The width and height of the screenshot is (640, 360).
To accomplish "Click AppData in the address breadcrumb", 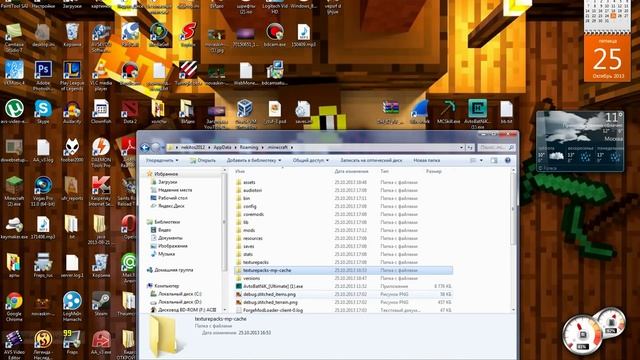I will click(222, 147).
